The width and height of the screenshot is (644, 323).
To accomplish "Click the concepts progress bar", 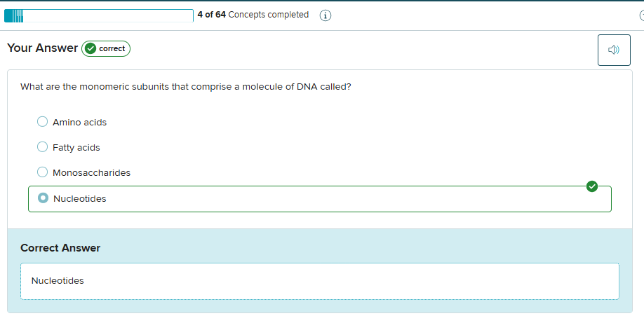I will [99, 15].
